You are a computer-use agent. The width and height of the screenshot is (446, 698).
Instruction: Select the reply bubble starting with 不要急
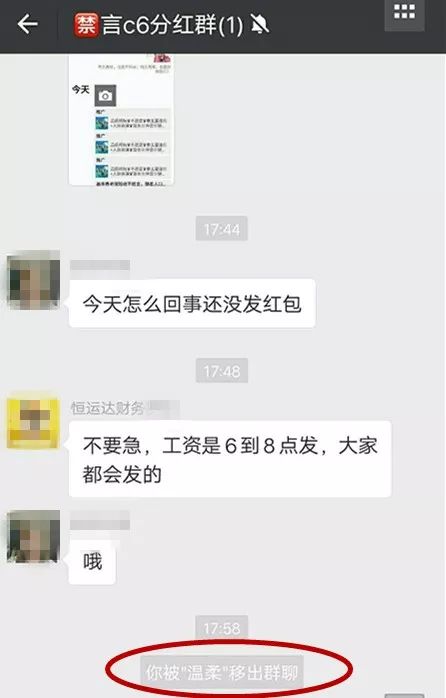(230, 459)
